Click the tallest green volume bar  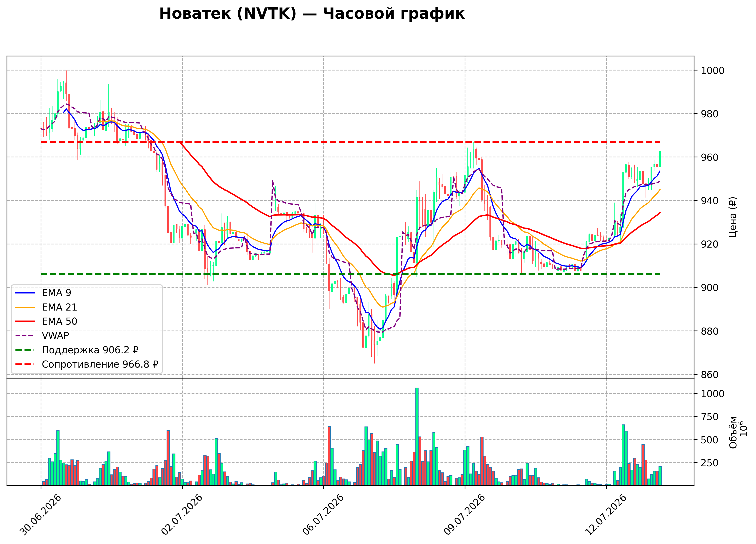pos(417,437)
